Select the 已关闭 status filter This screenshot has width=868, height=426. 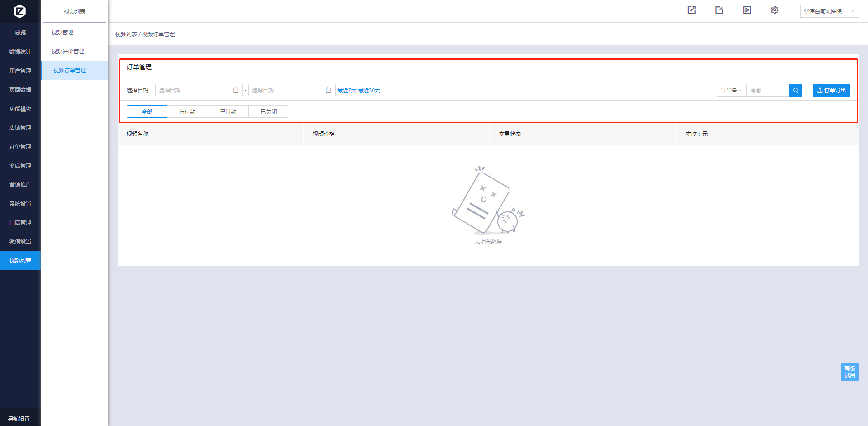tap(269, 112)
